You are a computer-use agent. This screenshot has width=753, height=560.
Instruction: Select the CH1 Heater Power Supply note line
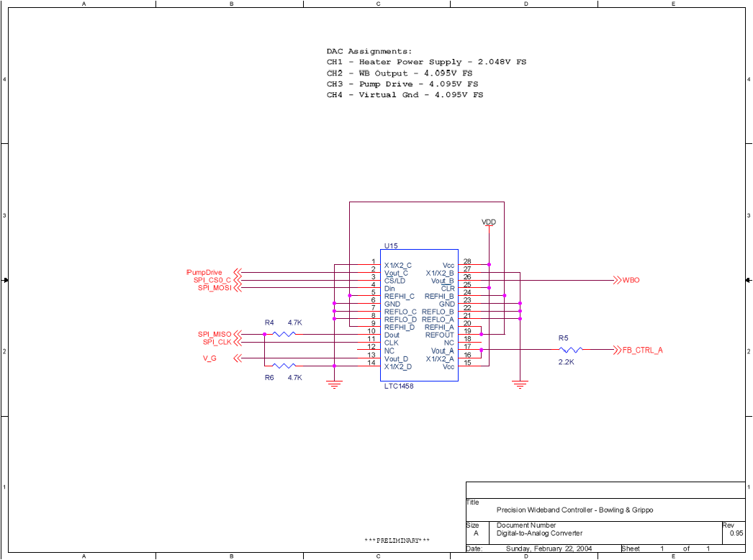[426, 62]
